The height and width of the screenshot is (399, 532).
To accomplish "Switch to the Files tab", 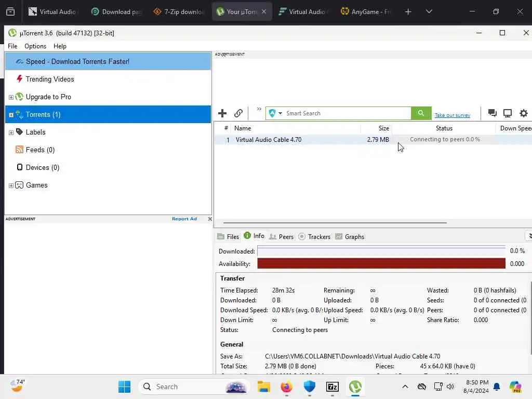I will click(x=229, y=236).
